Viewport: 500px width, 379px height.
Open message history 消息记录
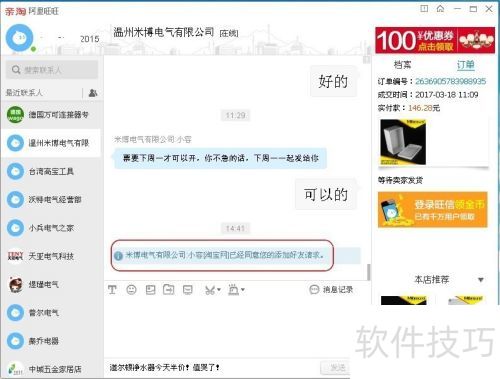click(331, 290)
